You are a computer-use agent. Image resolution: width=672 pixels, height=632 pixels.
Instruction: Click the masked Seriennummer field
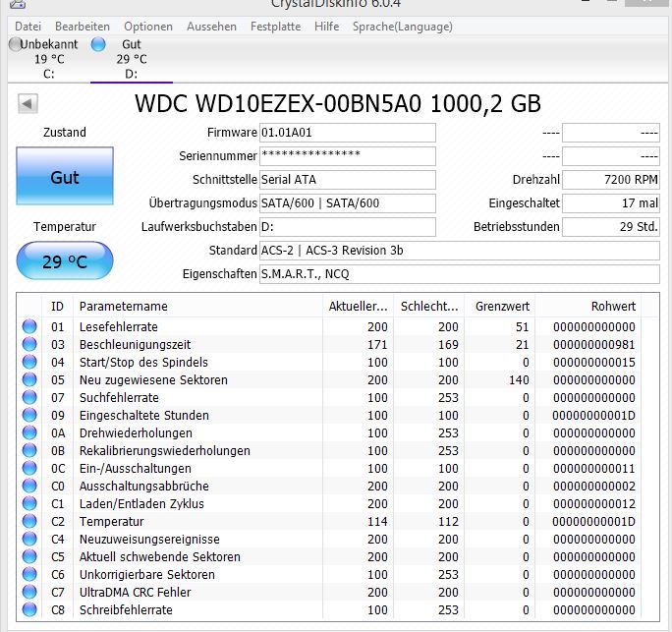pyautogui.click(x=348, y=156)
